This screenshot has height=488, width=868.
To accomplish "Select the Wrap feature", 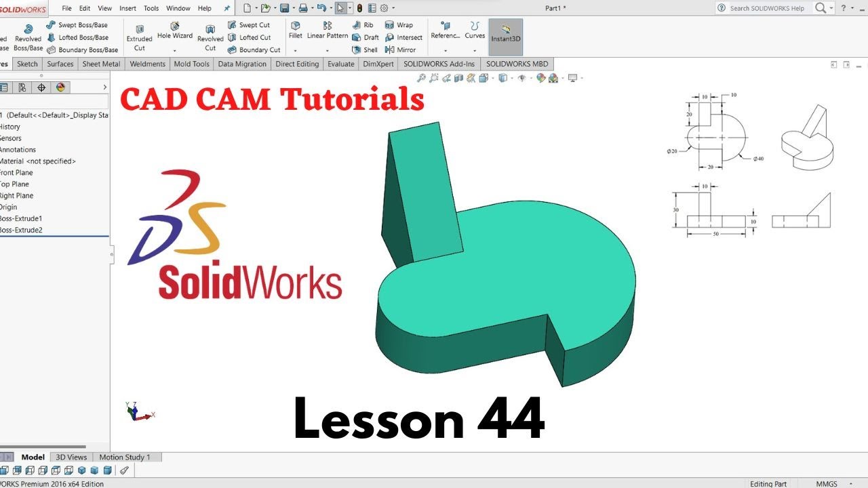I will tap(399, 25).
